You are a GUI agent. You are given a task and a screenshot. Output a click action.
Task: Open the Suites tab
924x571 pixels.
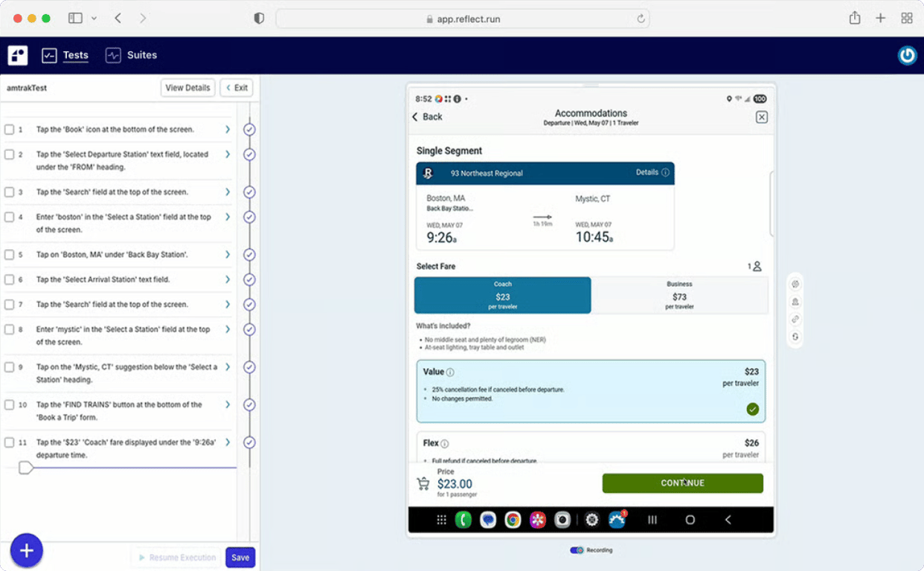pos(131,55)
